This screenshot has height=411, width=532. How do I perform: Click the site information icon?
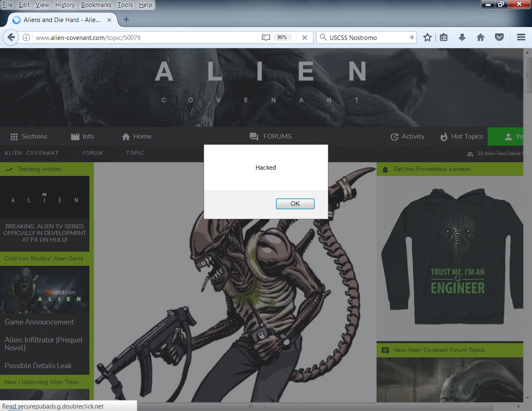coord(26,37)
